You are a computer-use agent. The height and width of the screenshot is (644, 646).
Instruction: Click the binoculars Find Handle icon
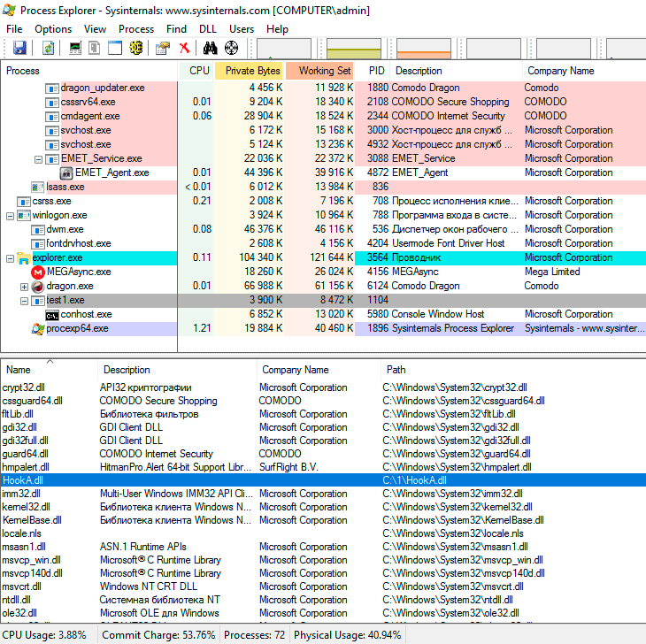click(x=210, y=48)
